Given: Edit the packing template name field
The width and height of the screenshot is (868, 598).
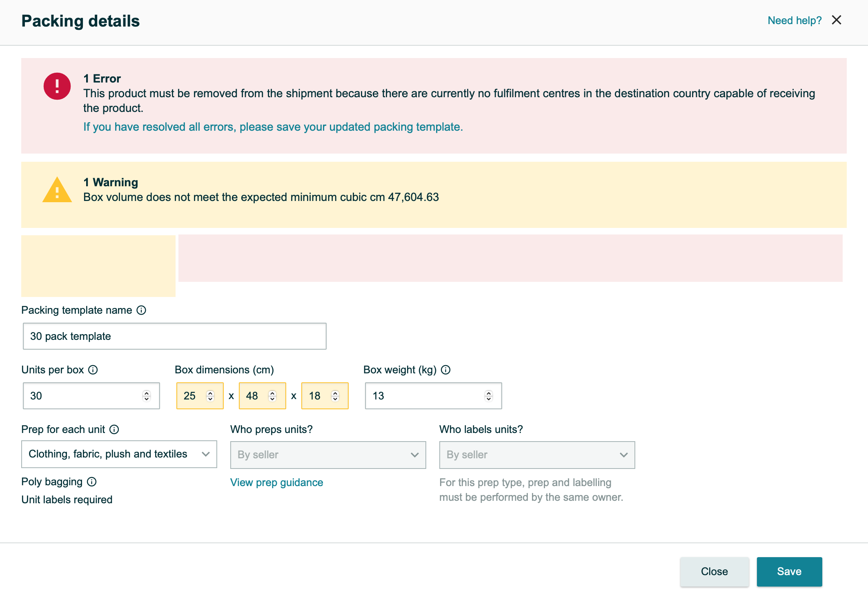Looking at the screenshot, I should click(x=175, y=336).
